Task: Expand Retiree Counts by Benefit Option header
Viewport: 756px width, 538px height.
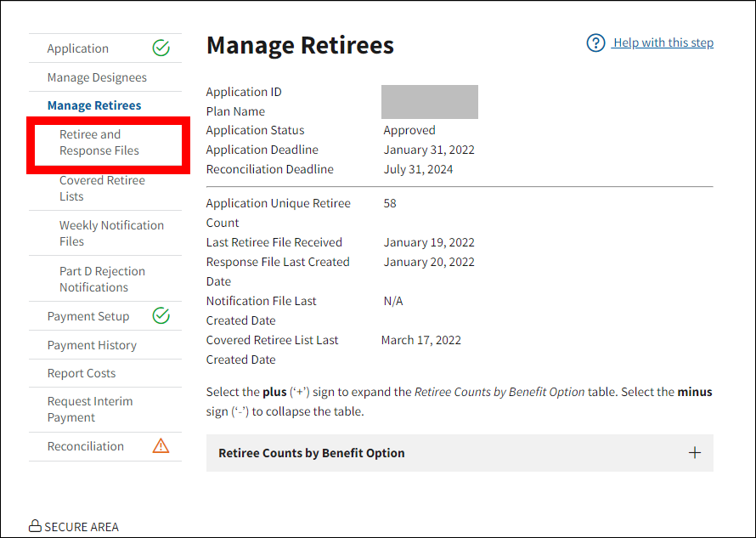Action: (x=311, y=453)
